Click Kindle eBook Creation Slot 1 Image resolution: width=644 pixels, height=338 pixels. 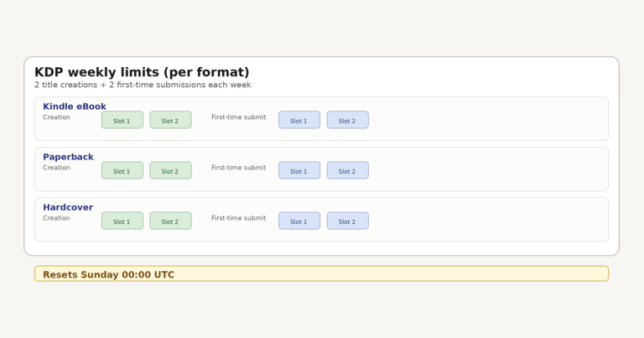(x=122, y=120)
